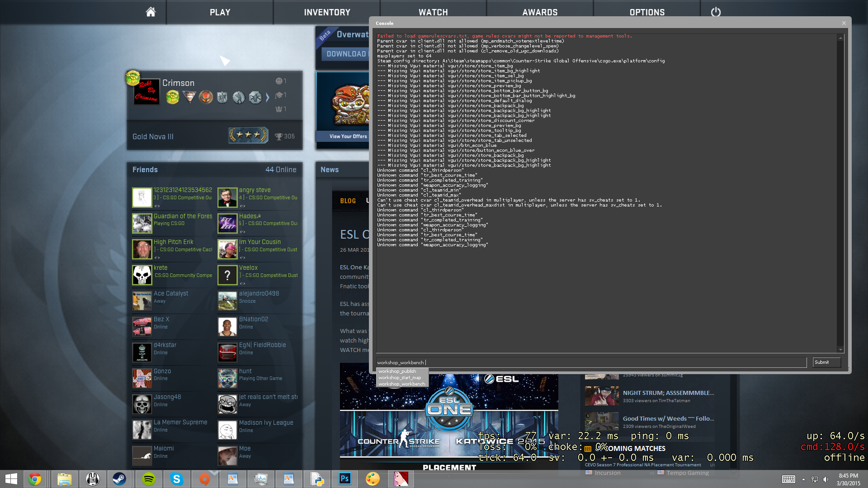Close the Console window
868x488 pixels.
844,23
